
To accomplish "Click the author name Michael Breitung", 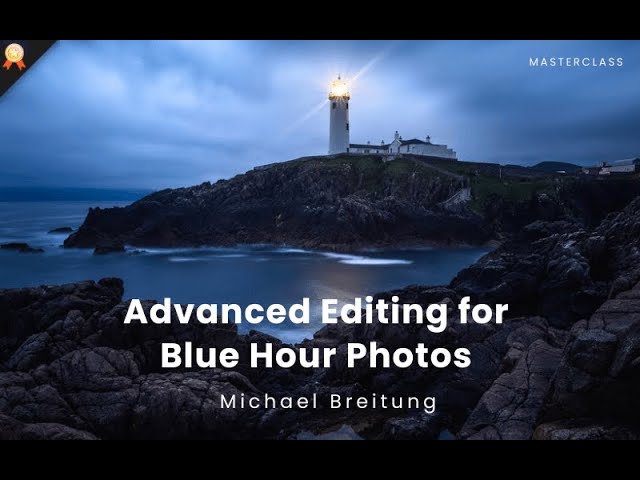I will click(328, 402).
